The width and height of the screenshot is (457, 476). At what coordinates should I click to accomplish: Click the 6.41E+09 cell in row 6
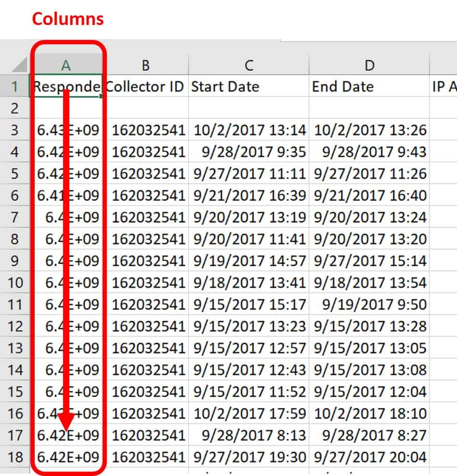click(67, 196)
